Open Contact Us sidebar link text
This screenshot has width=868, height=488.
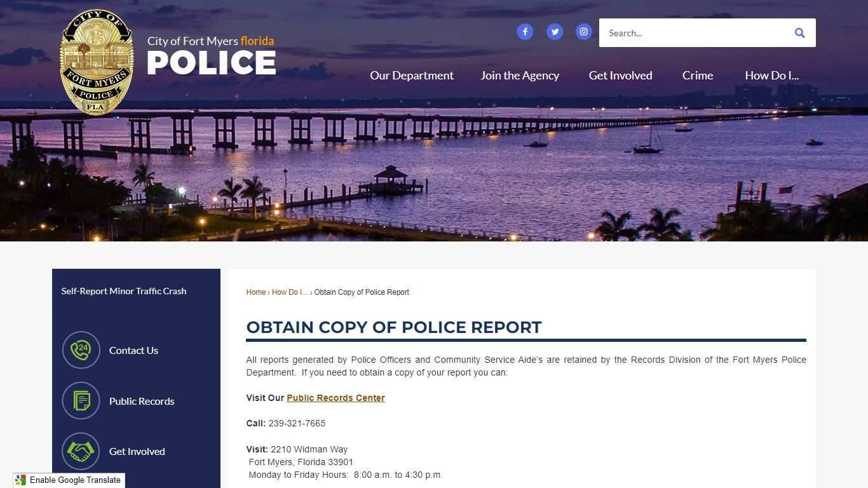coord(133,350)
